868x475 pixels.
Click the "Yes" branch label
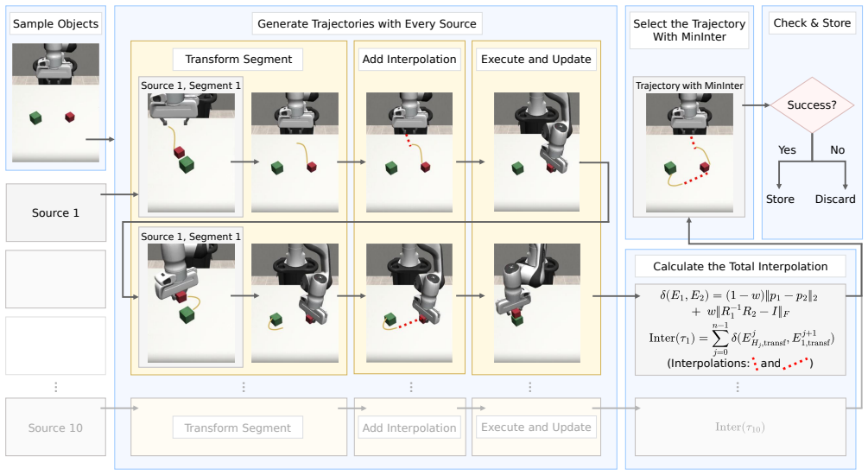787,150
